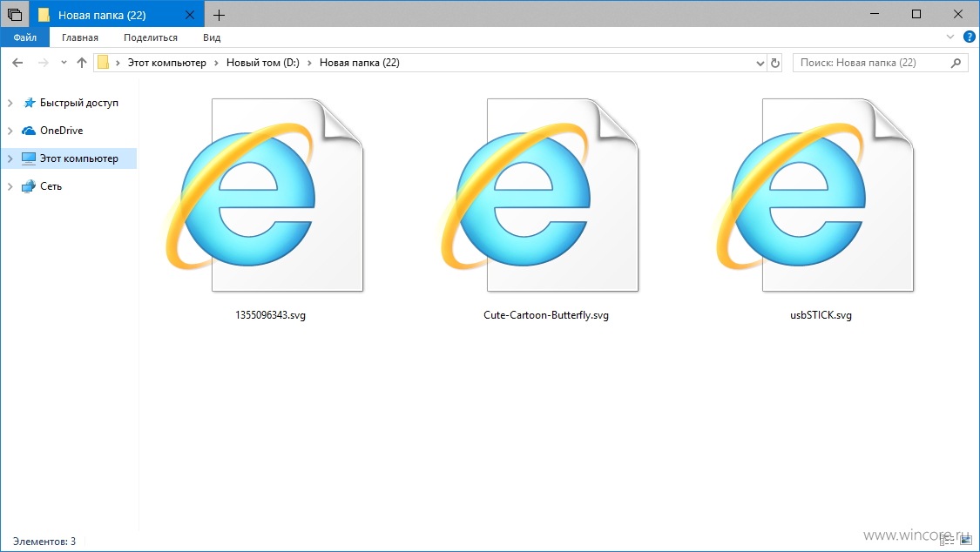
Task: Add a new tab with plus button
Action: click(x=219, y=15)
